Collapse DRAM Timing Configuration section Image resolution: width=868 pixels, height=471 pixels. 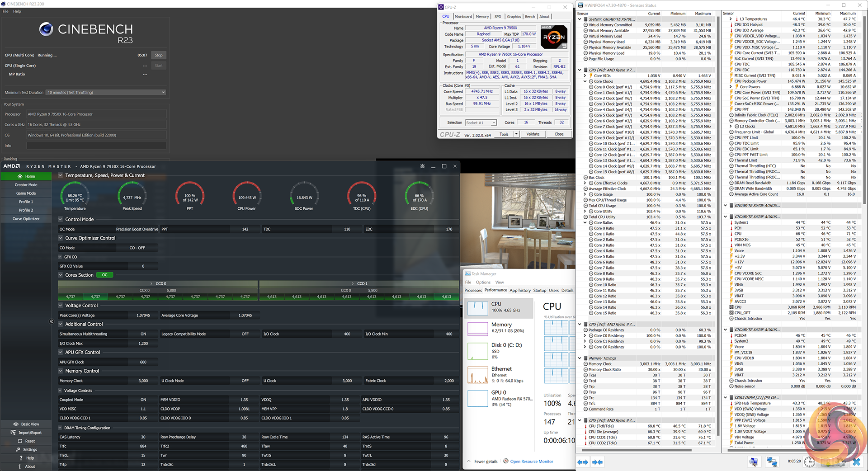coord(61,428)
